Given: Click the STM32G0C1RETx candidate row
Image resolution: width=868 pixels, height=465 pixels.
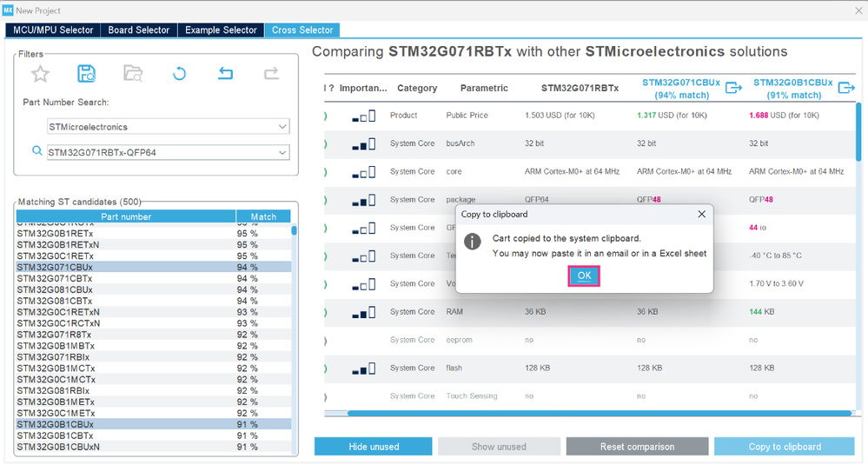Looking at the screenshot, I should (153, 256).
